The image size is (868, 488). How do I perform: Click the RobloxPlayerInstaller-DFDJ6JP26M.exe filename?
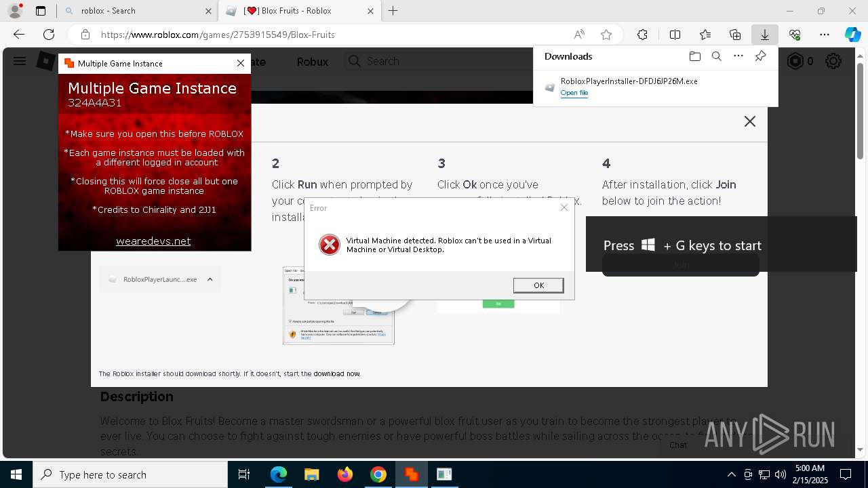[629, 81]
